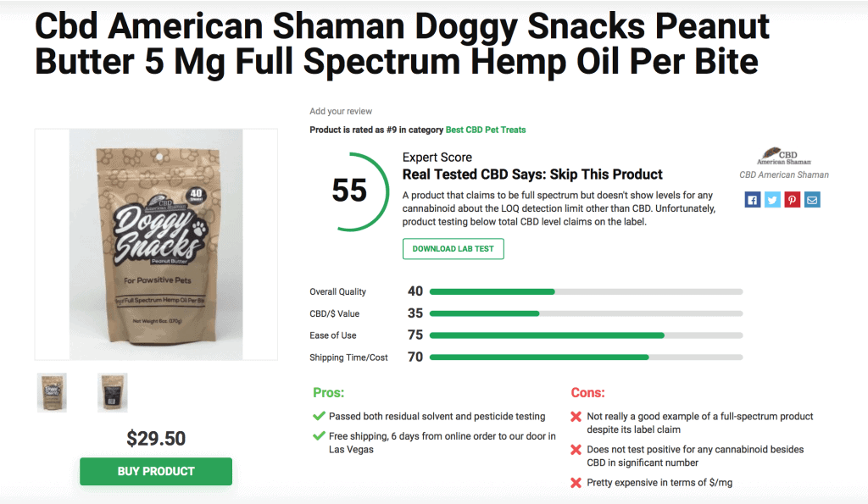Share product on Facebook icon
Screen dimensions: 868x504
tap(753, 200)
